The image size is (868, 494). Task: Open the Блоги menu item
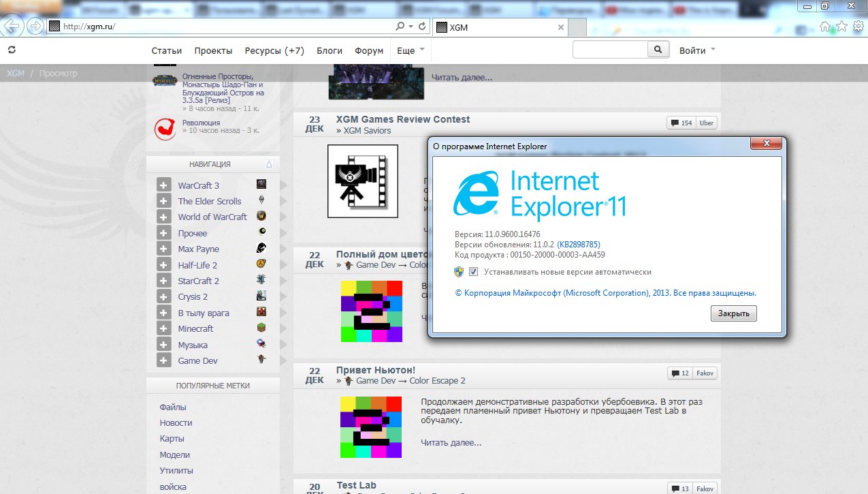[x=329, y=50]
